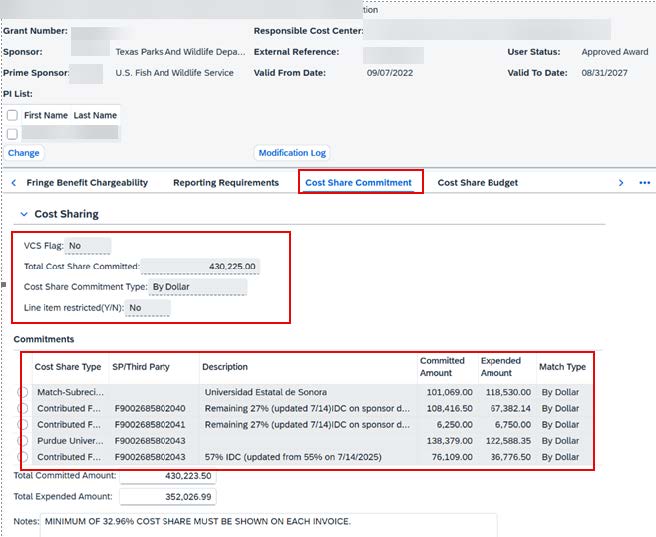Viewport: 656px width, 537px height.
Task: Collapse the Cost Sharing section
Action: pos(24,214)
